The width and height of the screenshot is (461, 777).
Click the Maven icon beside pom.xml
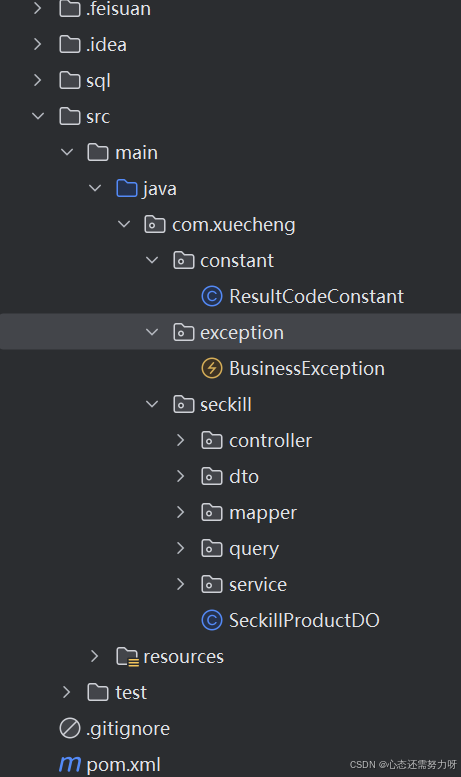pyautogui.click(x=70, y=765)
